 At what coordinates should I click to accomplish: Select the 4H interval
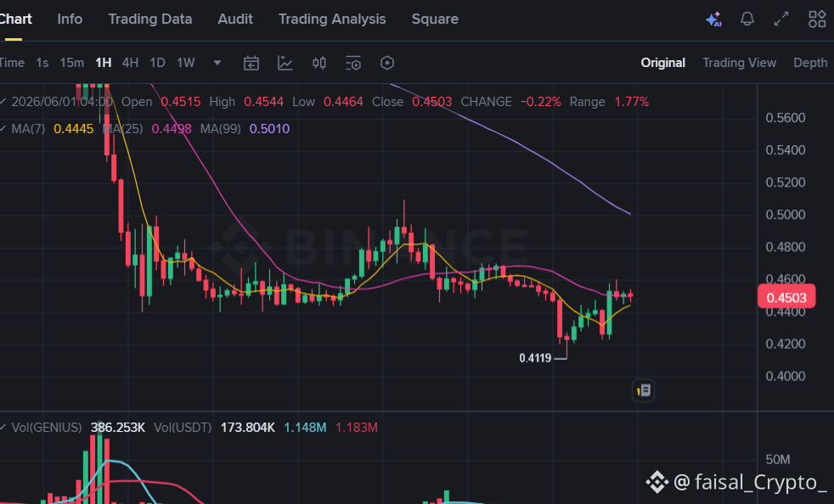click(x=130, y=63)
